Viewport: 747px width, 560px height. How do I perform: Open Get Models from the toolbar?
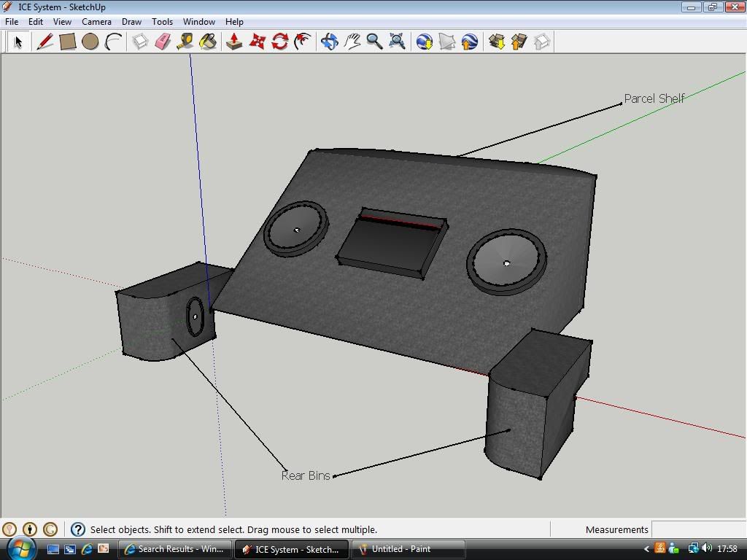pyautogui.click(x=496, y=42)
